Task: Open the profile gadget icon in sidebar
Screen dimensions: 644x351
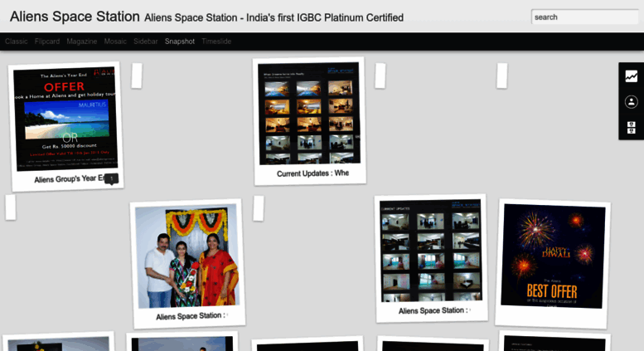Action: click(631, 101)
